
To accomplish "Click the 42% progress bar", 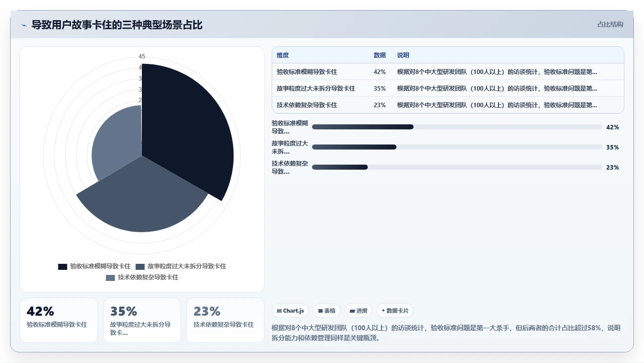I will pyautogui.click(x=457, y=127).
